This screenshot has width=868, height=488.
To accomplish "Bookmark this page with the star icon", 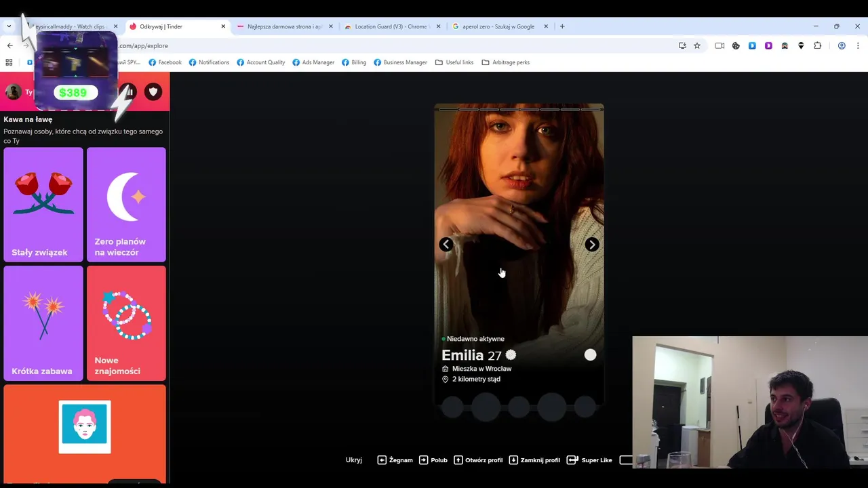I will click(697, 45).
